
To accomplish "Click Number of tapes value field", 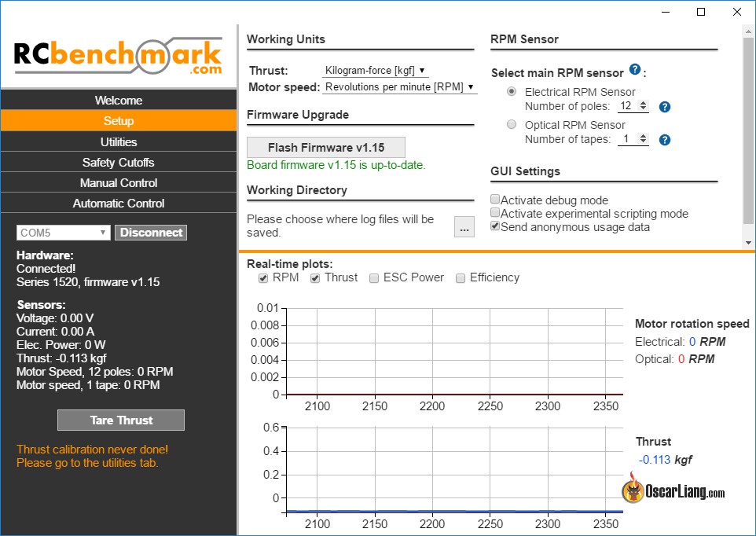I will click(628, 139).
